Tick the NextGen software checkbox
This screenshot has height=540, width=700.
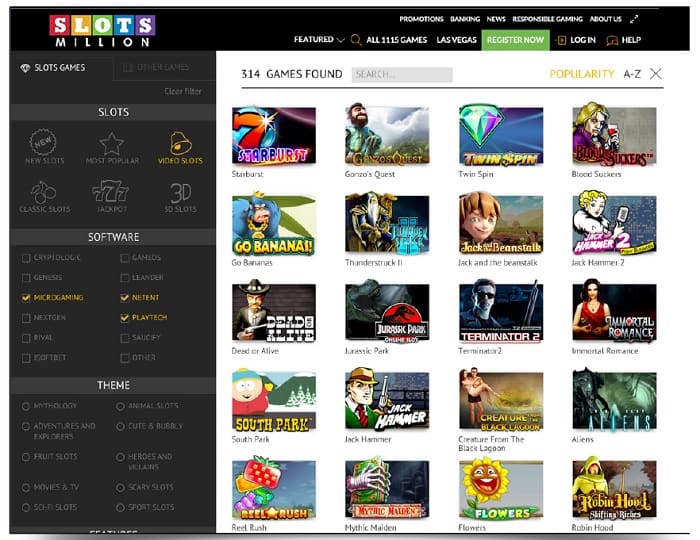[26, 318]
